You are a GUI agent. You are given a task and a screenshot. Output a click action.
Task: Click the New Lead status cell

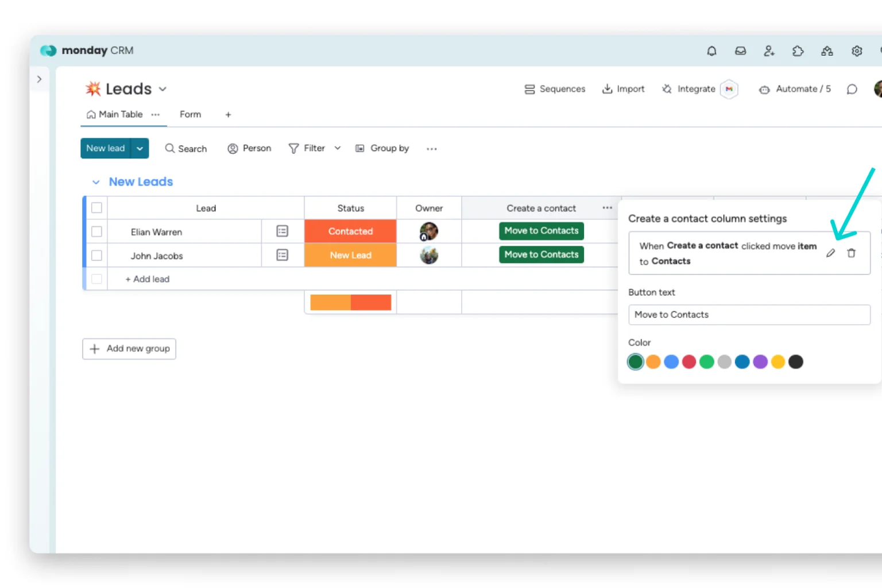[350, 255]
